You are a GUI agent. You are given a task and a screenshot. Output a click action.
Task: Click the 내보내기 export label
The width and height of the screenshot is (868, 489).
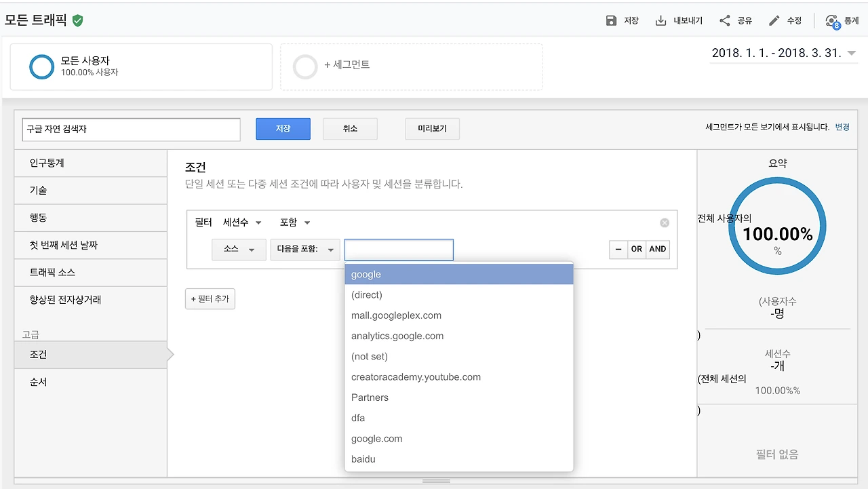tap(688, 21)
